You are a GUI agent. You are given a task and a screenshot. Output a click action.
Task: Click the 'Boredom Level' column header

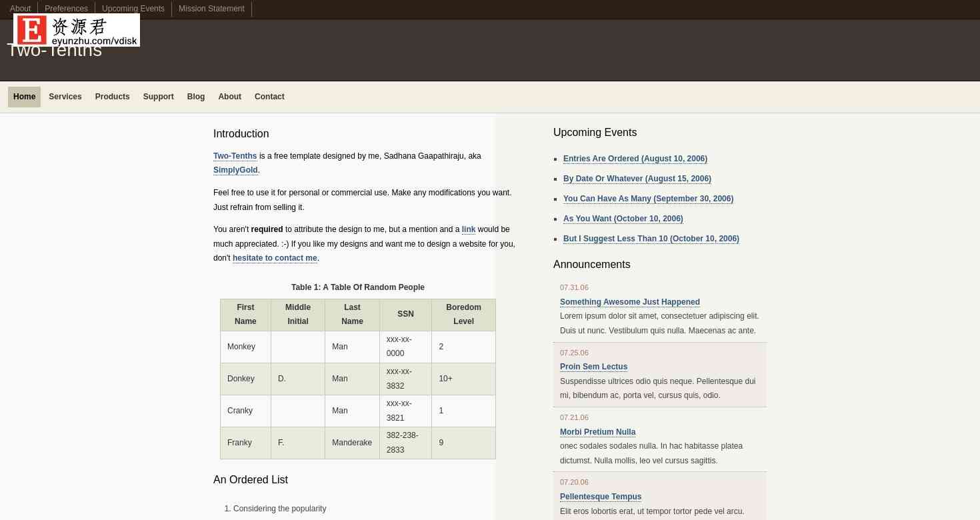[463, 315]
